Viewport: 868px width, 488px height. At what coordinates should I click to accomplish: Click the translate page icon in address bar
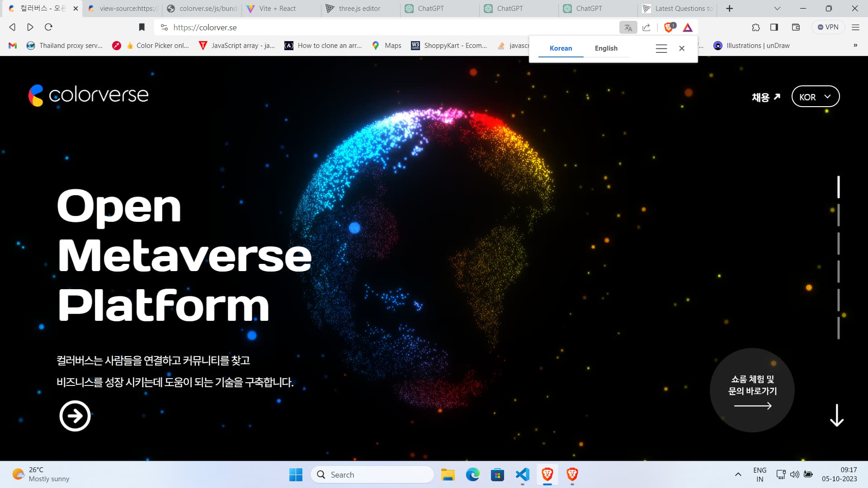628,28
